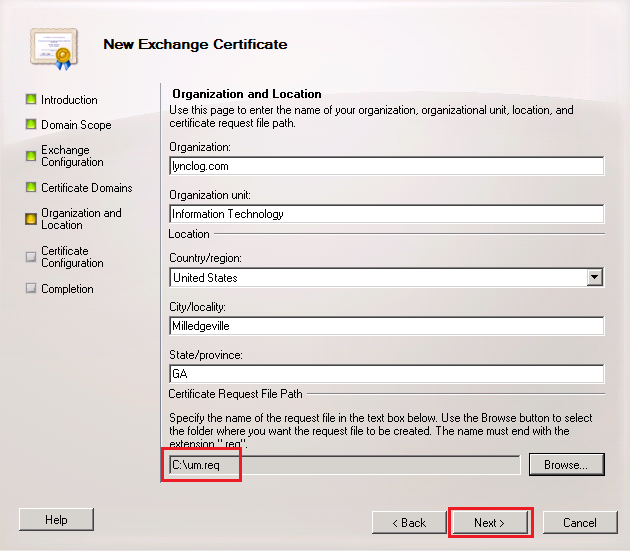The width and height of the screenshot is (630, 551).
Task: Click the New Exchange Certificate title
Action: [195, 44]
